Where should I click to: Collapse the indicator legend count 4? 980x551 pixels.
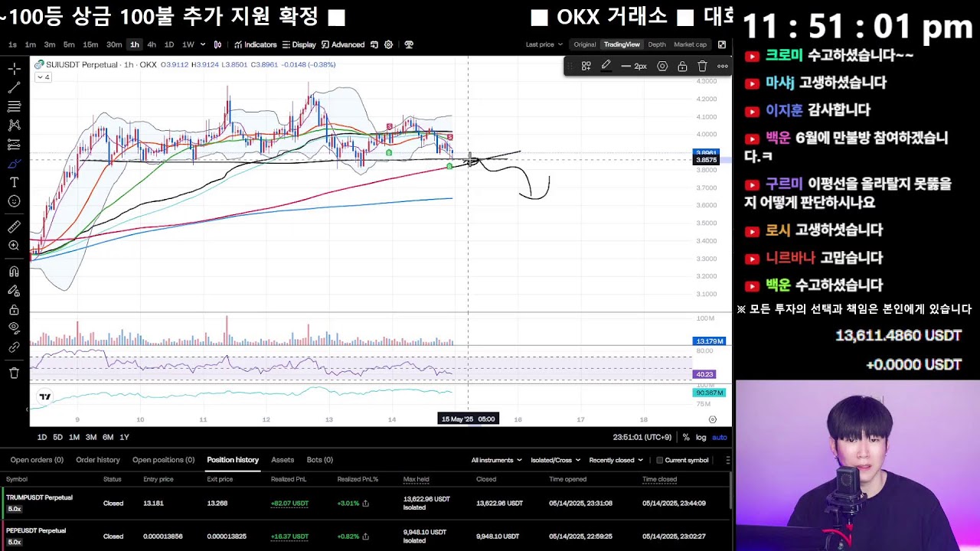[44, 77]
